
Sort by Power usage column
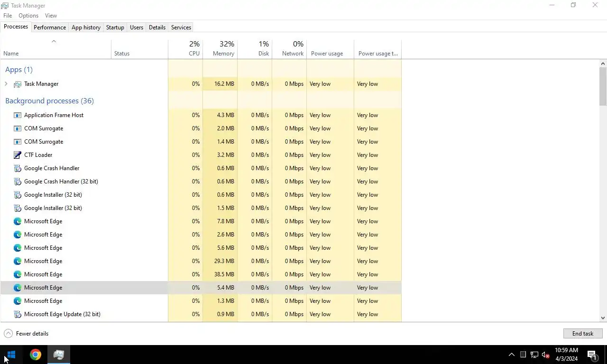(x=330, y=49)
